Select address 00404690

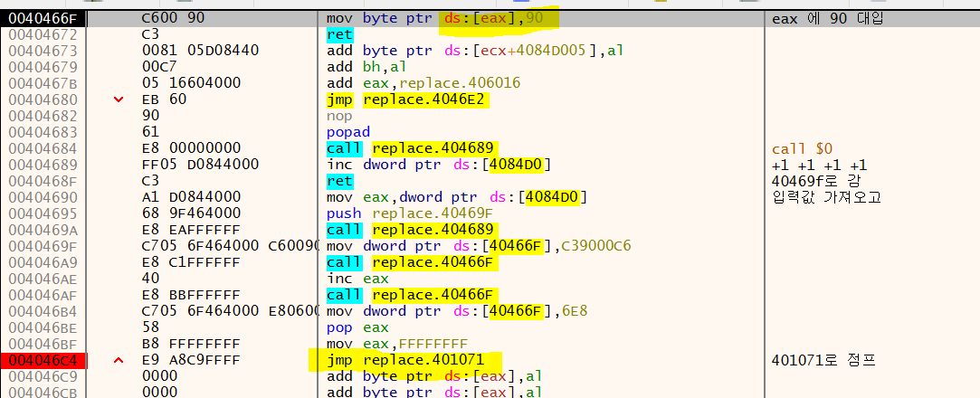[x=43, y=197]
